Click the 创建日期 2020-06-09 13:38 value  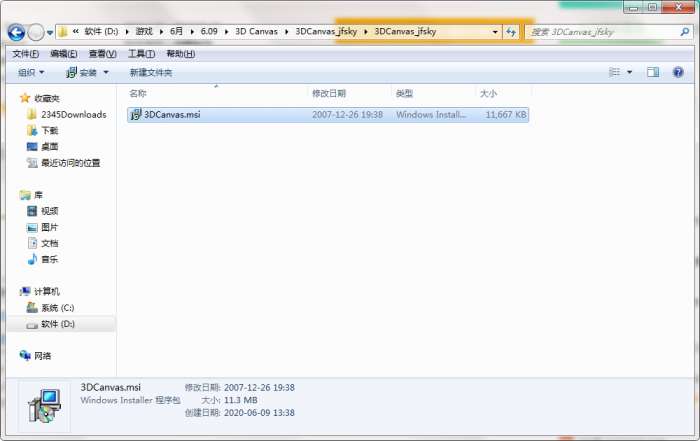[259, 412]
